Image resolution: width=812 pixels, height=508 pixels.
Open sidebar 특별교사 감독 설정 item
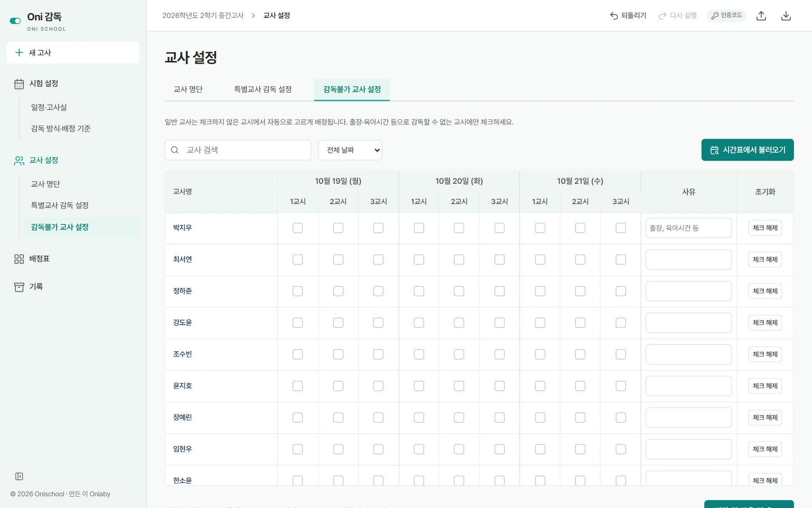pyautogui.click(x=60, y=205)
